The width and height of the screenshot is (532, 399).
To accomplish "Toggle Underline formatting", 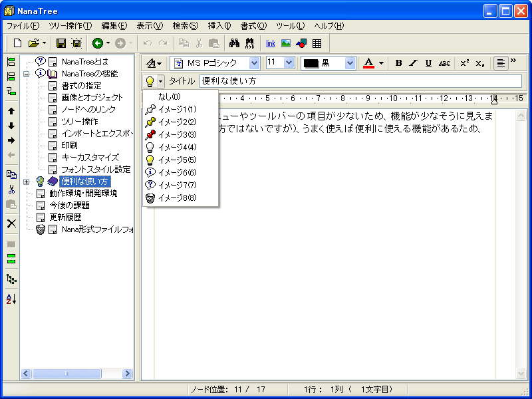I will [428, 63].
